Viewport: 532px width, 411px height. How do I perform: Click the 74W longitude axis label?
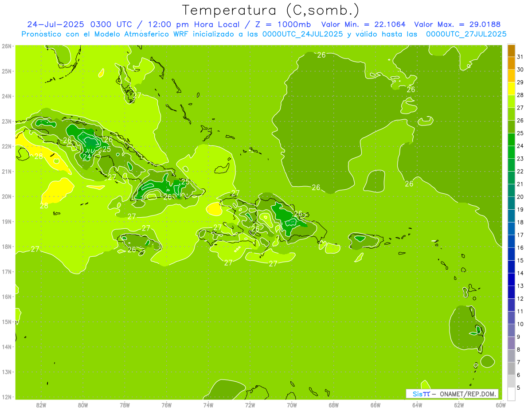click(208, 405)
